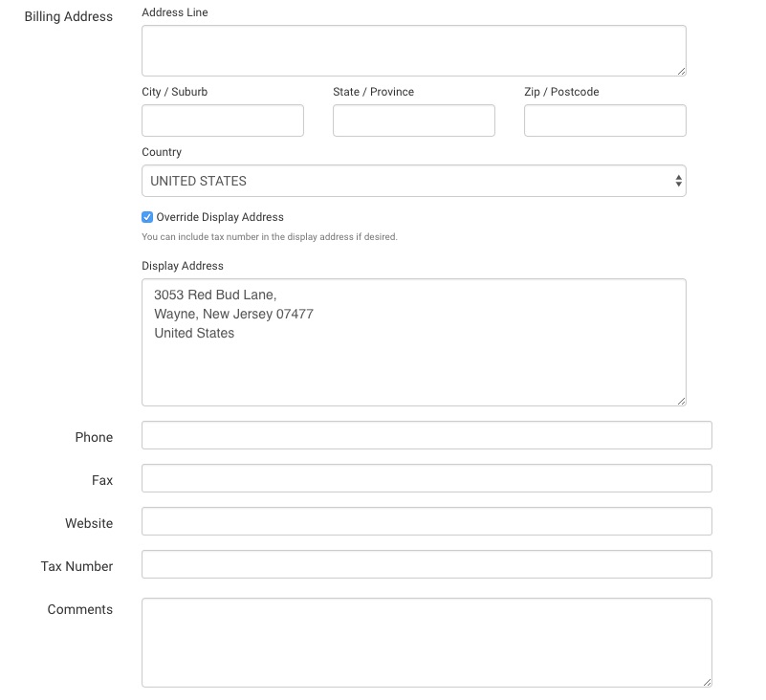Viewport: 766px width, 700px height.
Task: Click the Country select arrows icon
Action: click(x=678, y=181)
